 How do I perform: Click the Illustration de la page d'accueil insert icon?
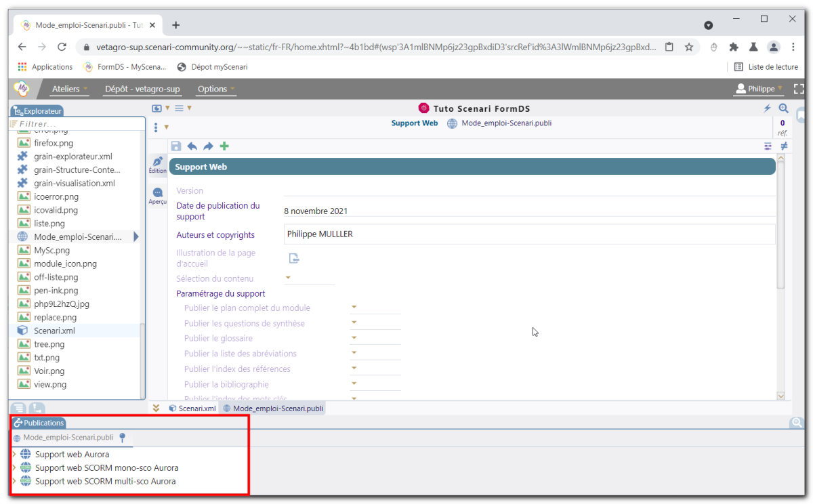pos(294,258)
